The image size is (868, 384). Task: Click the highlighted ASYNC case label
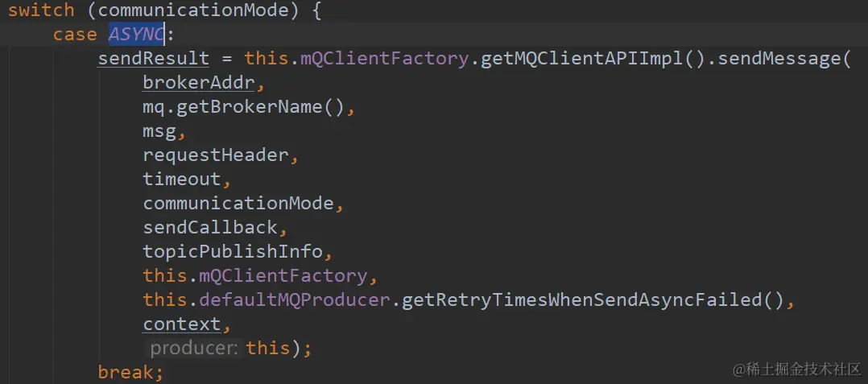click(x=136, y=35)
